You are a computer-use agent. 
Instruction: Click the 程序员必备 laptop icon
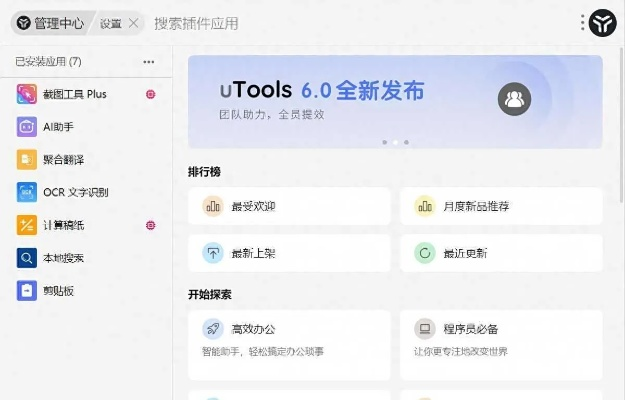click(x=425, y=329)
